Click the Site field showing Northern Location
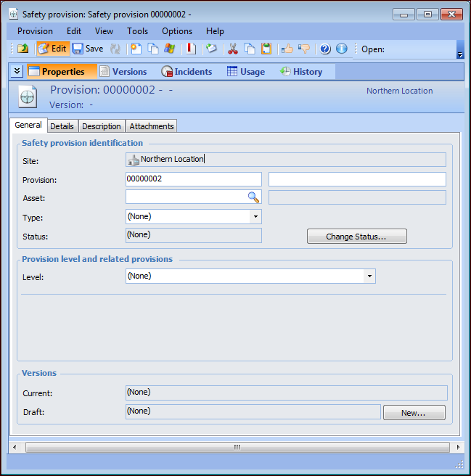This screenshot has height=476, width=471. [x=286, y=160]
